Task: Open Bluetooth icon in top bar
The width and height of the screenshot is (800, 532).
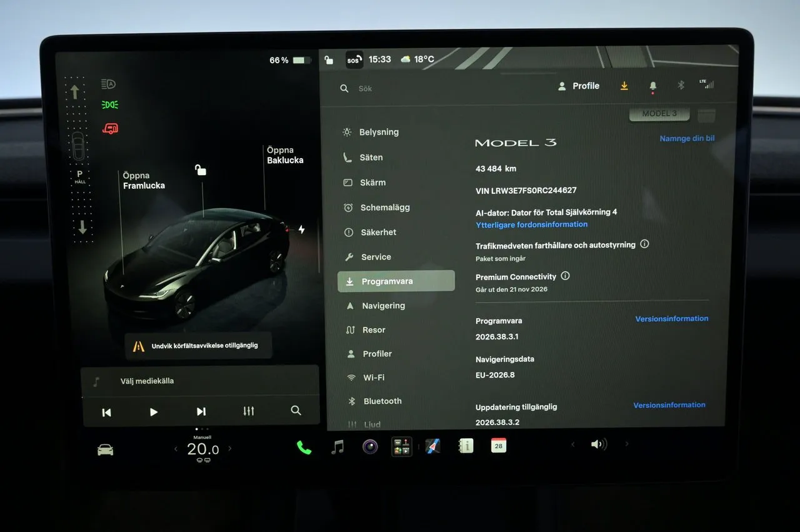Action: click(681, 85)
